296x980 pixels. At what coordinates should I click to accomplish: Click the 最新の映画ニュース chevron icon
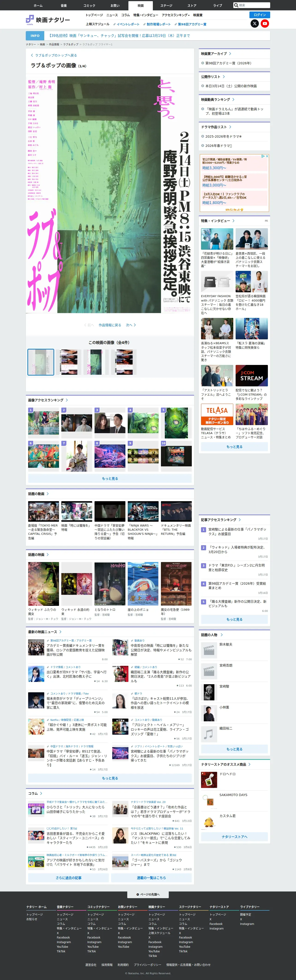pos(60,631)
